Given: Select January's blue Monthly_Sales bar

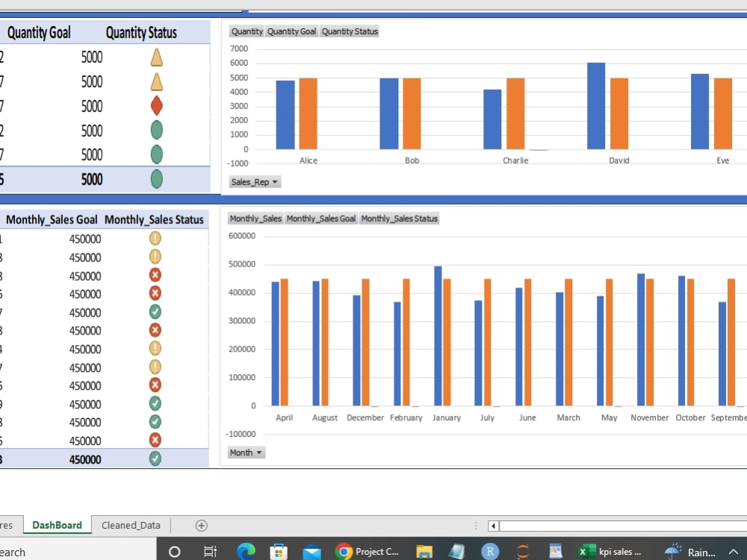Looking at the screenshot, I should [x=438, y=336].
